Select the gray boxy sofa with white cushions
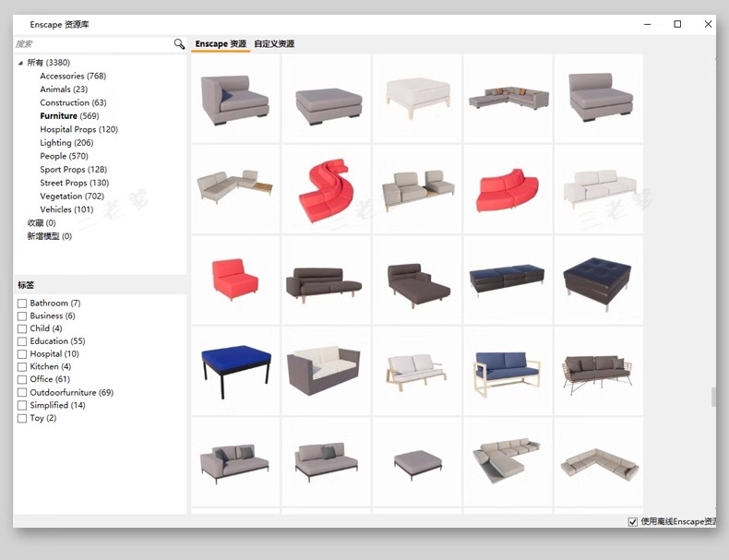729x560 pixels. click(327, 370)
